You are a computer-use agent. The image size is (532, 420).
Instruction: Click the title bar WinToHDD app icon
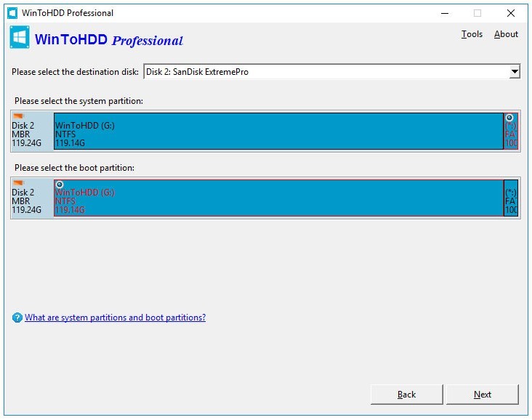12,13
